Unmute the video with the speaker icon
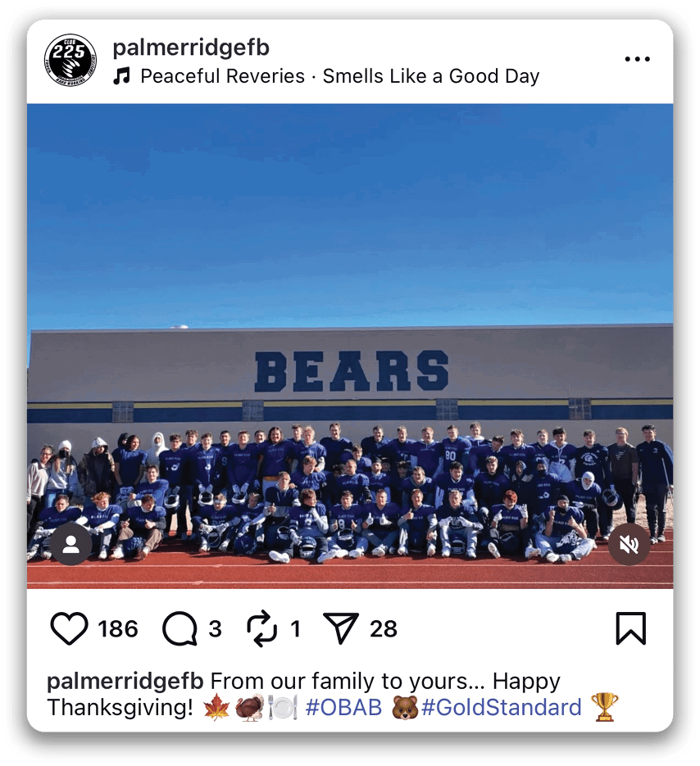The width and height of the screenshot is (700, 766). pyautogui.click(x=630, y=544)
